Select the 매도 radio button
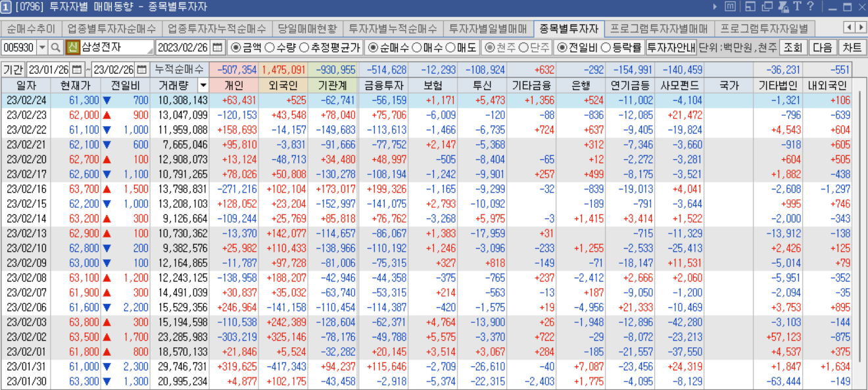Screen dimensions: 868x390 pyautogui.click(x=450, y=47)
